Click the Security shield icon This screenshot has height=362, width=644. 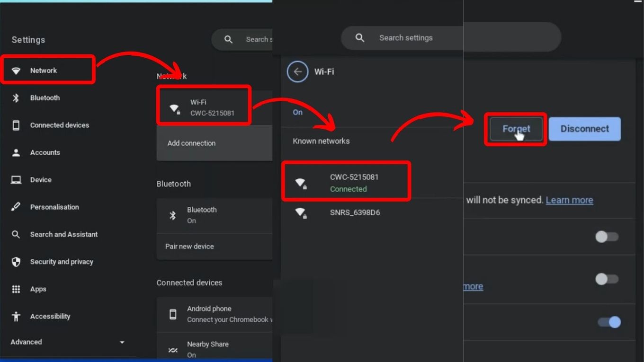click(16, 262)
